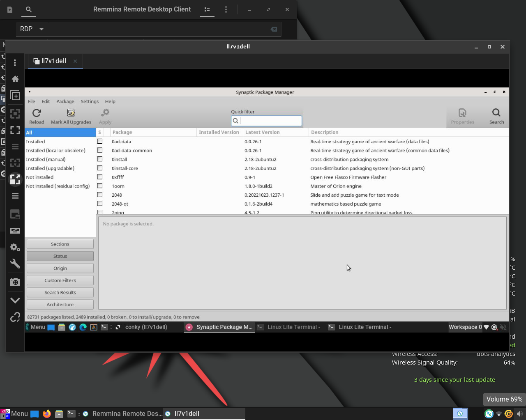
Task: Open the RDP protocol dropdown
Action: tap(32, 29)
